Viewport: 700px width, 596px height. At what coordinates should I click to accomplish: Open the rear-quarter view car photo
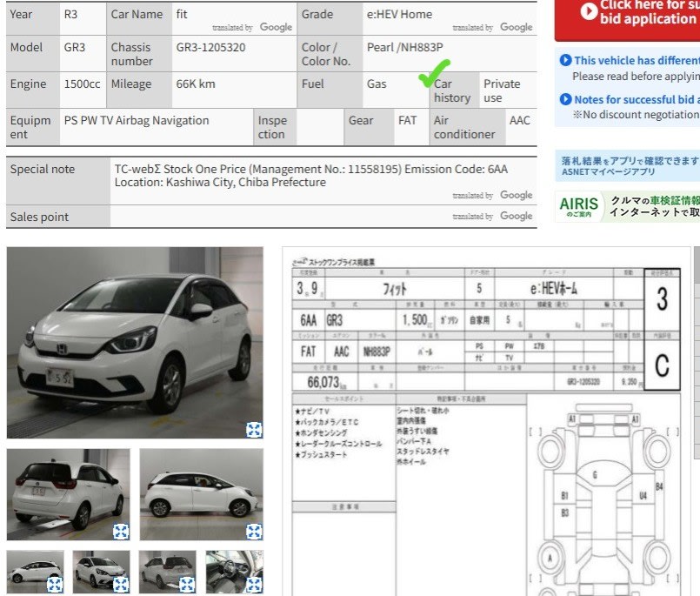click(x=69, y=494)
